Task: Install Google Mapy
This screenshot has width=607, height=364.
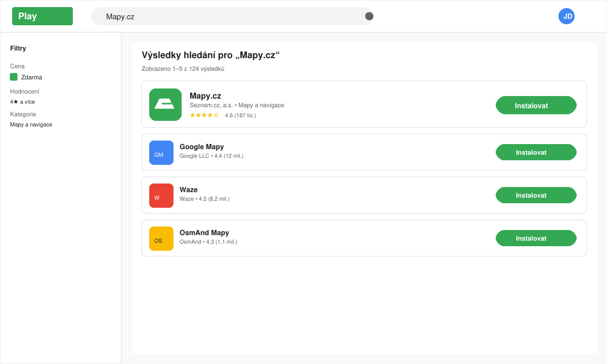Action: click(x=536, y=152)
